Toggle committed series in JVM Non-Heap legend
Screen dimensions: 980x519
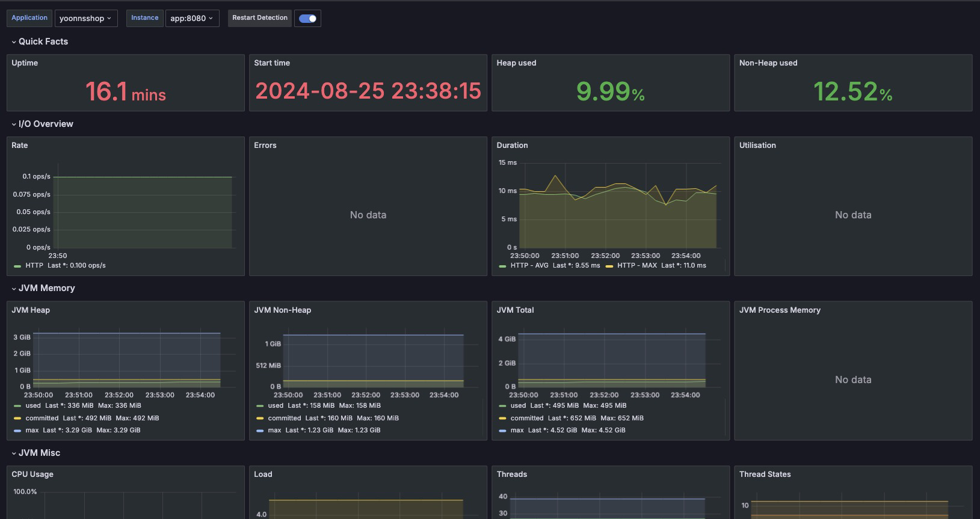(285, 418)
